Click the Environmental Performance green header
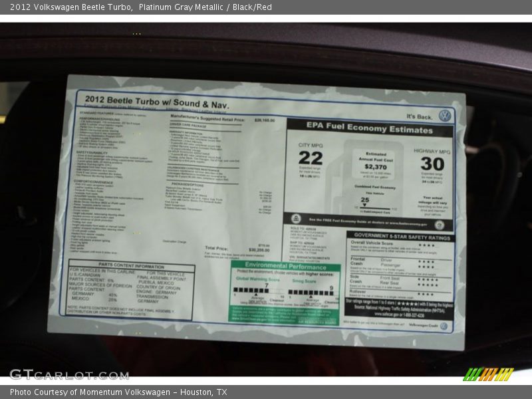Image resolution: width=532 pixels, height=399 pixels. pyautogui.click(x=285, y=265)
